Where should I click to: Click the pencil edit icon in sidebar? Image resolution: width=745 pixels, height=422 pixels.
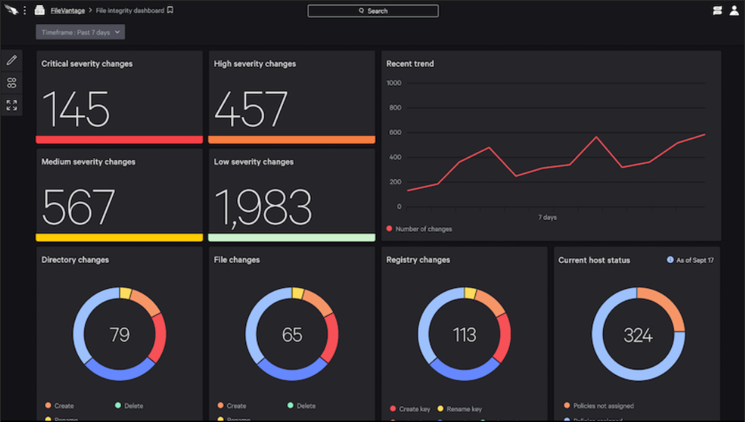click(12, 61)
